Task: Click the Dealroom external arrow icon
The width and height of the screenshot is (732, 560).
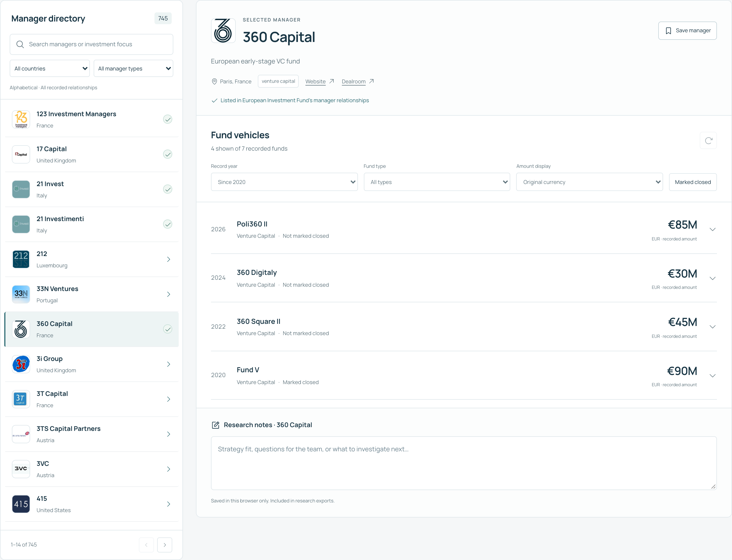Action: (x=371, y=81)
